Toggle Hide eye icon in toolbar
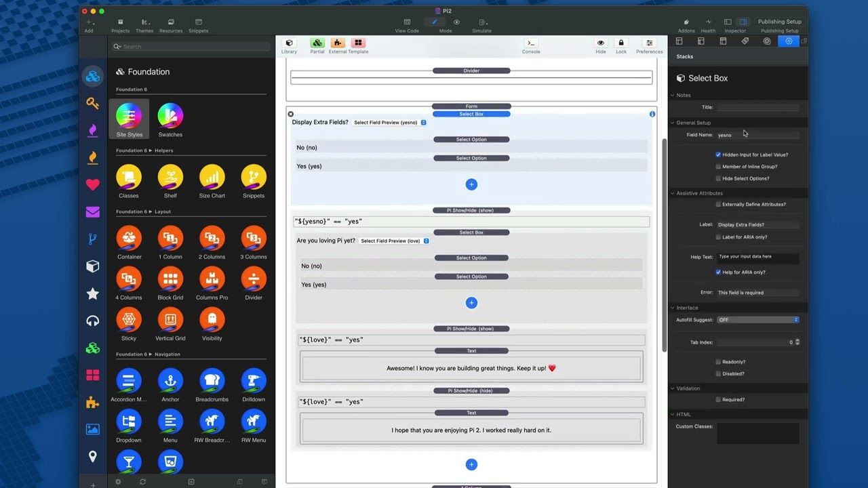Viewport: 868px width, 488px height. 601,45
